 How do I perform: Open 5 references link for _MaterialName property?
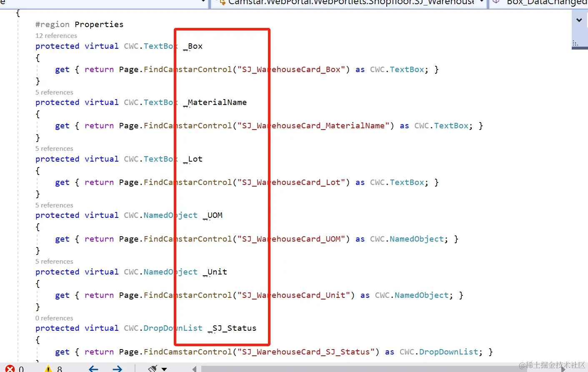tap(54, 92)
